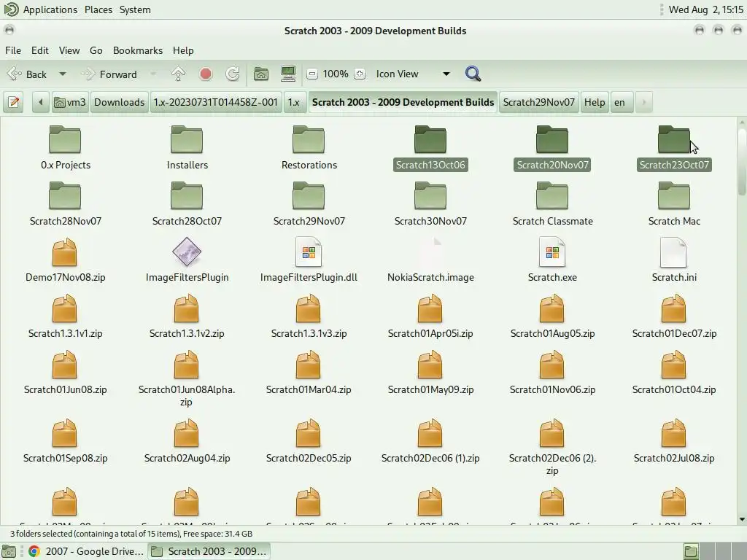Screen dimensions: 747x560
Task: Open the File menu
Action: 13,50
